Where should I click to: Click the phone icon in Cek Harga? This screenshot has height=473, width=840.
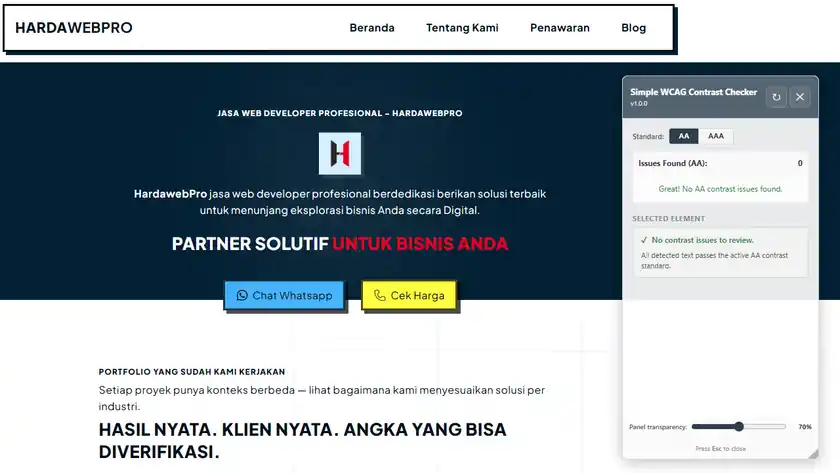pyautogui.click(x=379, y=295)
